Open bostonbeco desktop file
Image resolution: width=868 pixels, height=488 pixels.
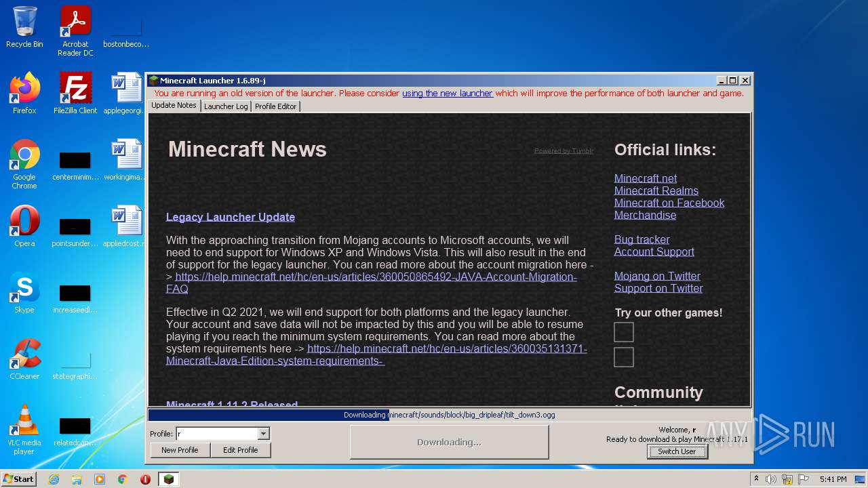126,31
